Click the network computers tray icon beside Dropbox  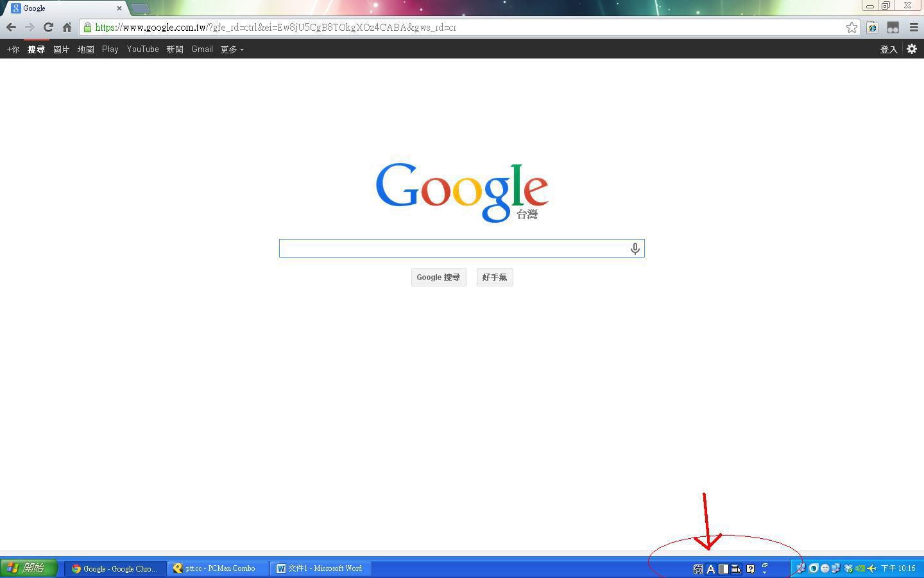click(836, 568)
